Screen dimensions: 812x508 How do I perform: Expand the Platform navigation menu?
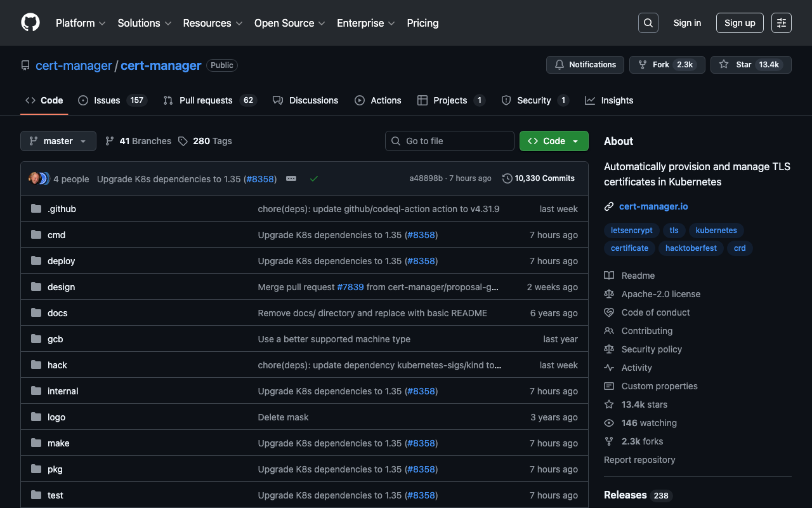coord(81,23)
